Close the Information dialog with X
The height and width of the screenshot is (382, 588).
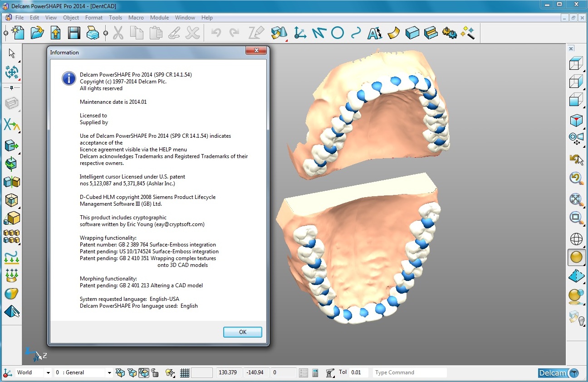pos(256,50)
